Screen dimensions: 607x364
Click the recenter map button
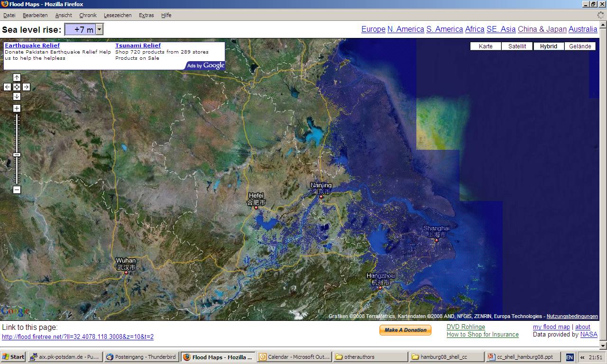click(17, 87)
